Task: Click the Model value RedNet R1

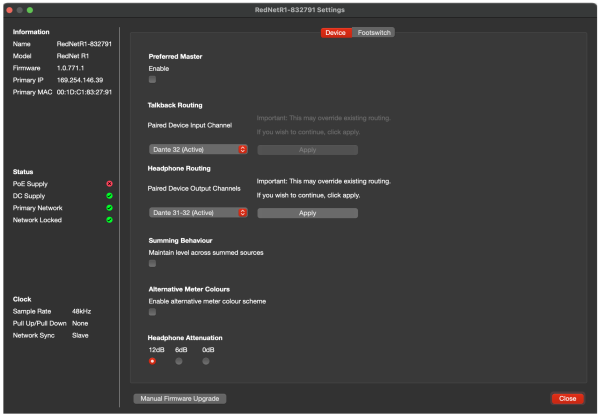Action: (73, 56)
